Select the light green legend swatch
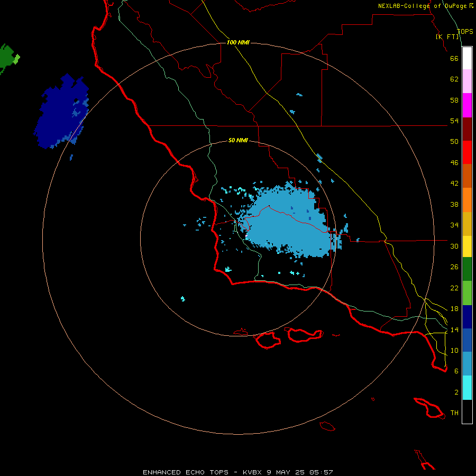476x476 pixels. click(467, 293)
